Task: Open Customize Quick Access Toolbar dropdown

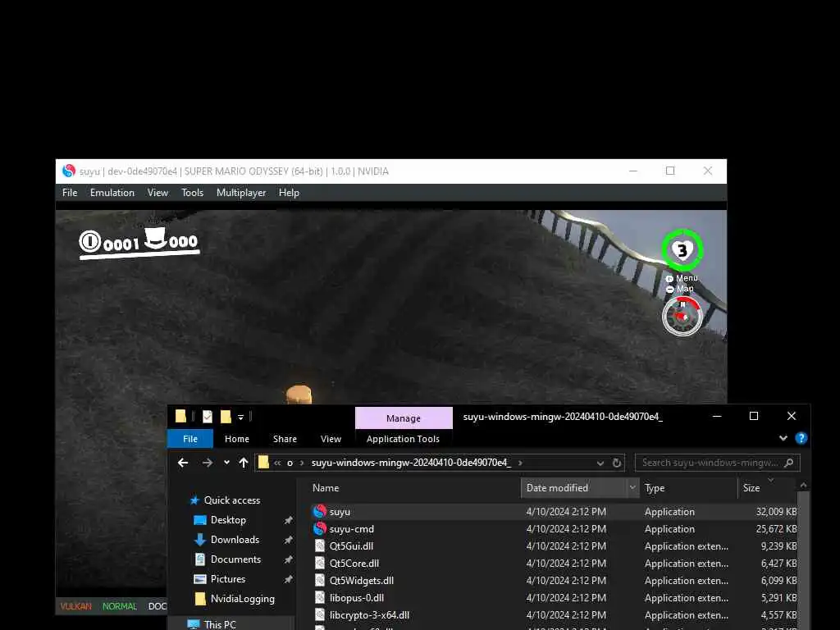Action: [x=240, y=417]
